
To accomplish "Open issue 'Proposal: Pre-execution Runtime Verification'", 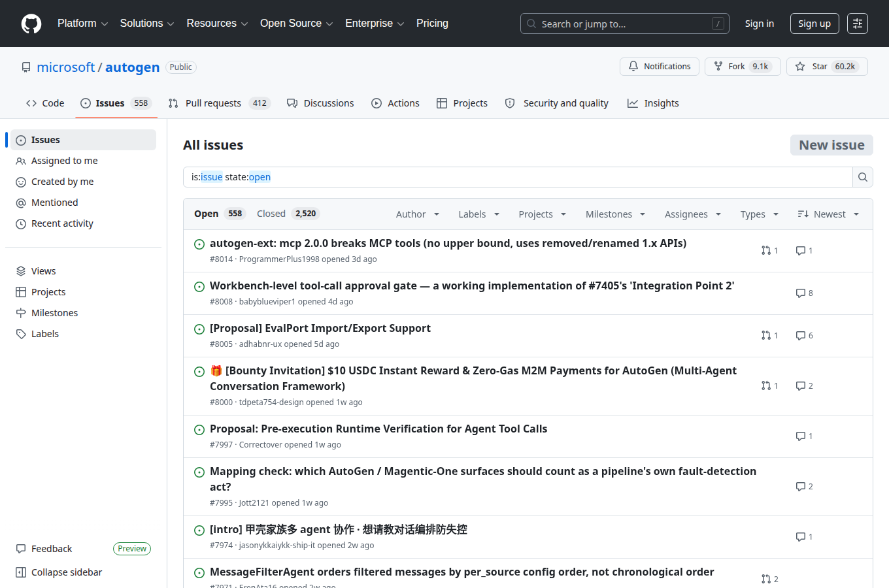I will pos(378,429).
